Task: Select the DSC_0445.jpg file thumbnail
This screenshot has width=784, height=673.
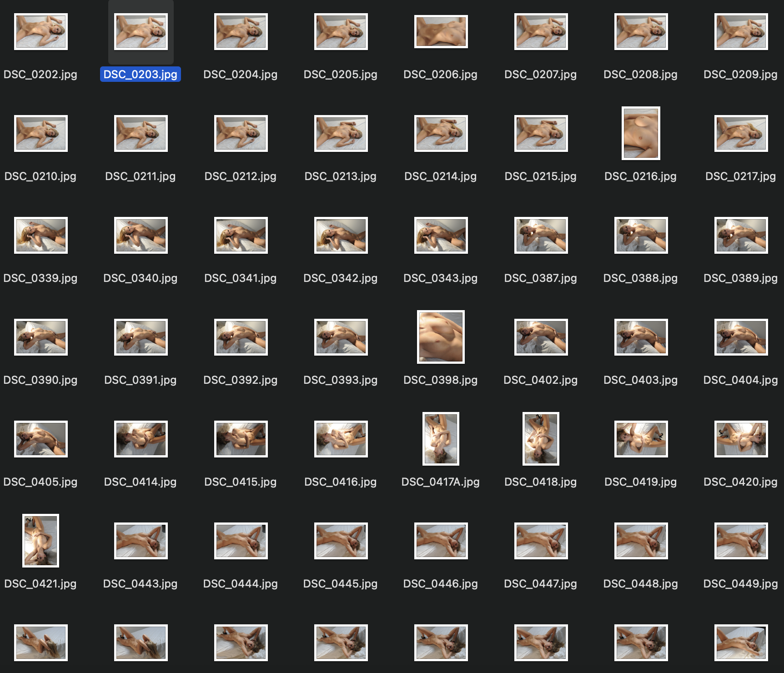Action: (341, 541)
